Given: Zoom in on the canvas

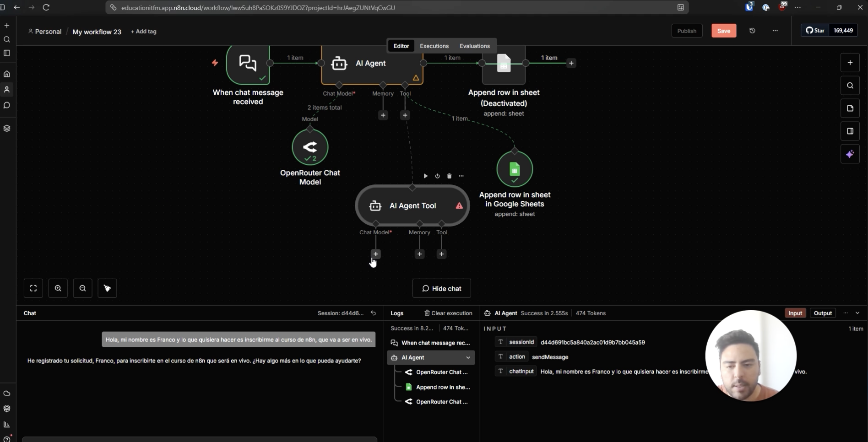Looking at the screenshot, I should [x=58, y=288].
